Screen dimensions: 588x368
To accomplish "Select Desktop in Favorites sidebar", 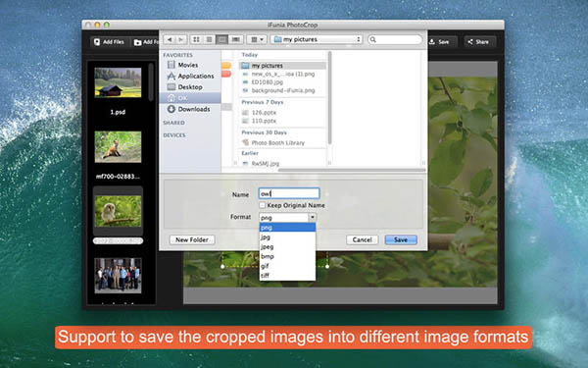I will coord(190,87).
